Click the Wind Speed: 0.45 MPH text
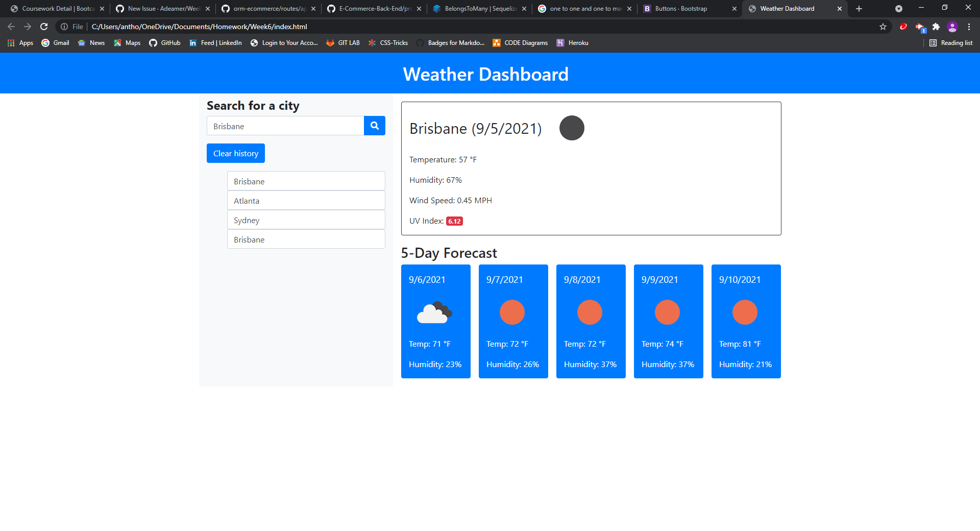Viewport: 980px width, 531px height. point(451,201)
